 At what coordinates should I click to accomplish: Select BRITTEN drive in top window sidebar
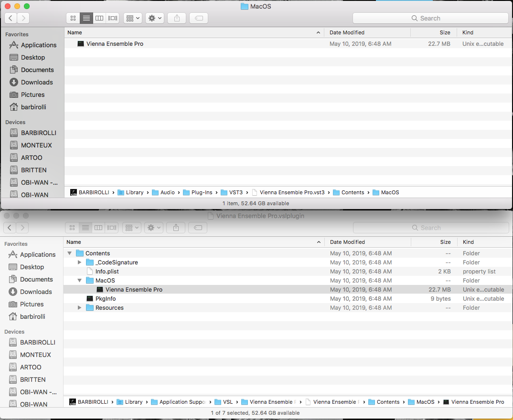click(x=28, y=170)
